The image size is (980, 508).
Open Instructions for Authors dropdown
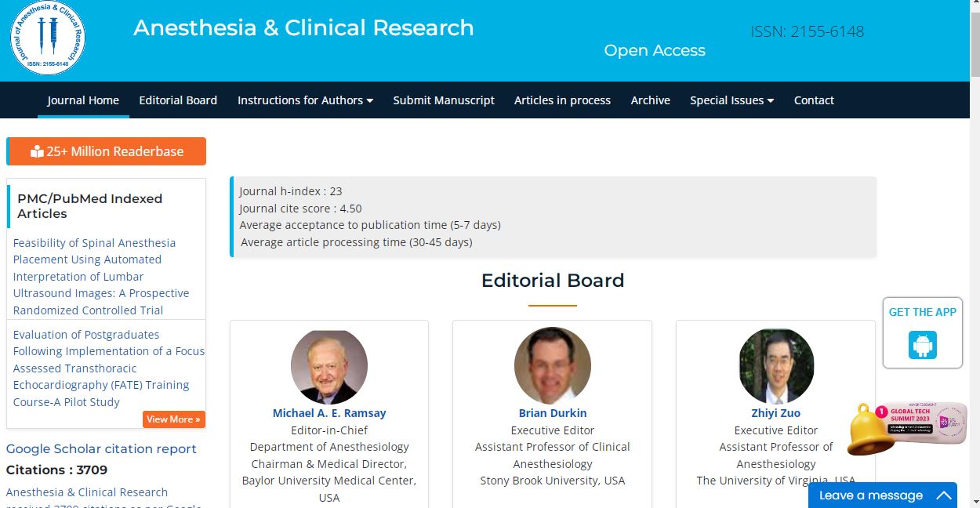[305, 100]
